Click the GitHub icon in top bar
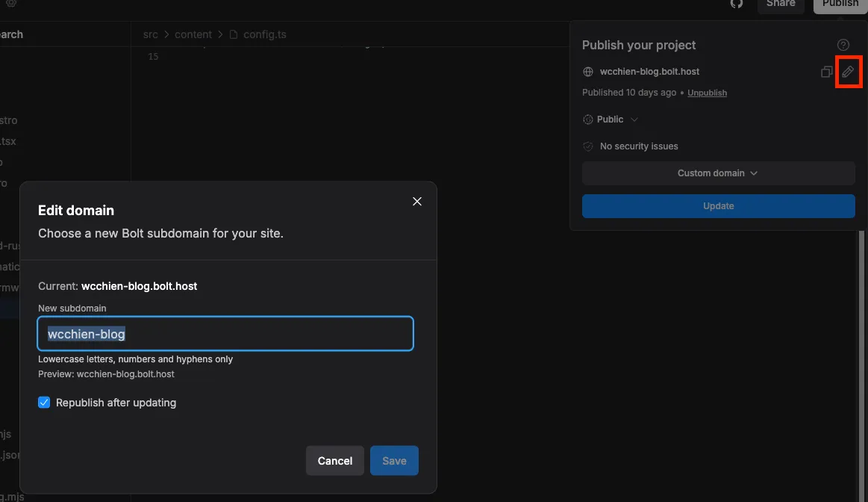 click(736, 3)
